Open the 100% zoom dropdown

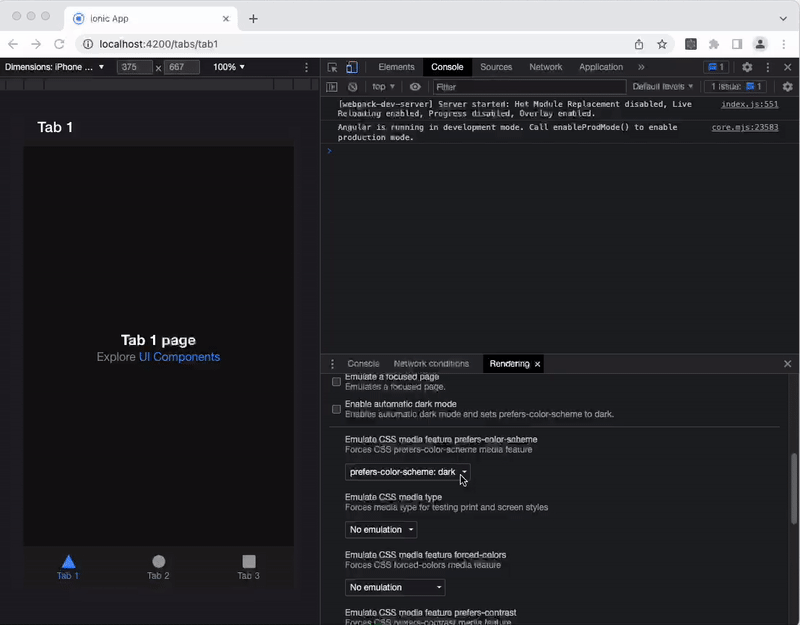229,67
